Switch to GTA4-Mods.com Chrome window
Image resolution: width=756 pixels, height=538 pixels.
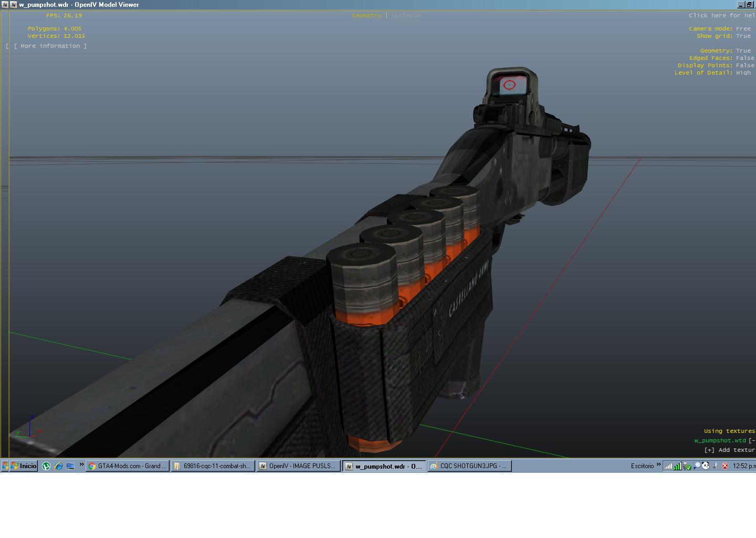point(128,466)
